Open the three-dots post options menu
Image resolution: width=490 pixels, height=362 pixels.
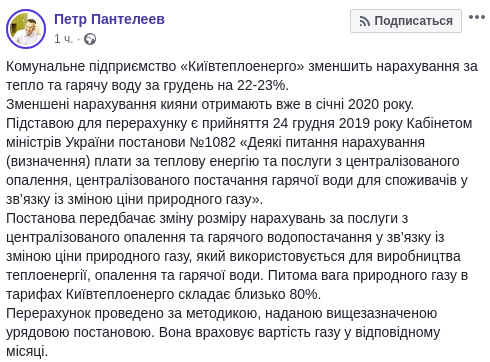pyautogui.click(x=477, y=17)
